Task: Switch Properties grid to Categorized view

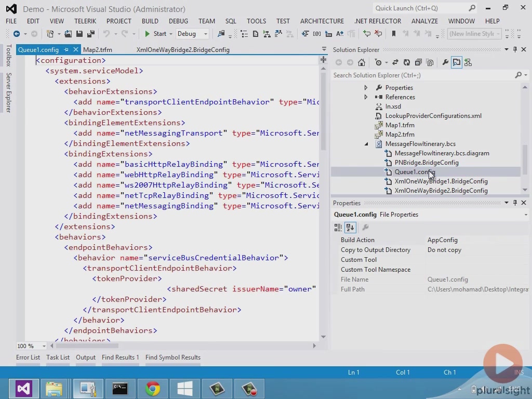Action: 338,228
